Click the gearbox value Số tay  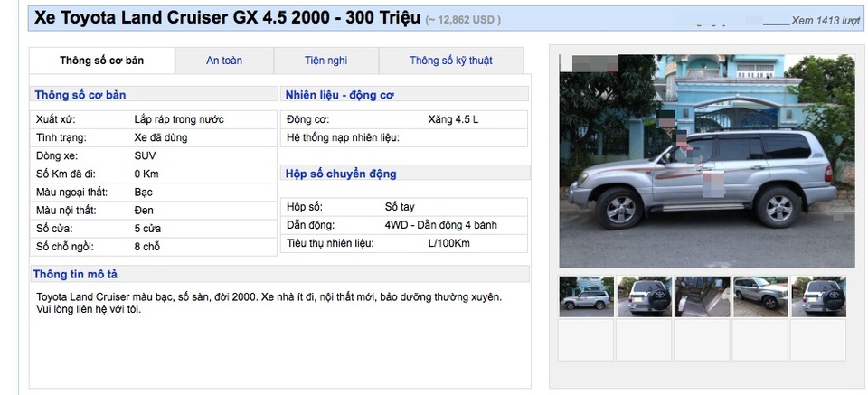point(400,208)
